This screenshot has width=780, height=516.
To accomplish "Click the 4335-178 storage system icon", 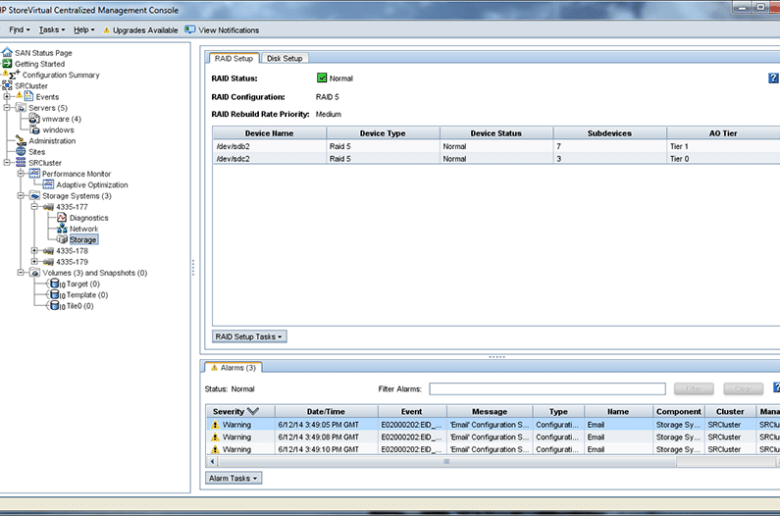I will click(48, 251).
